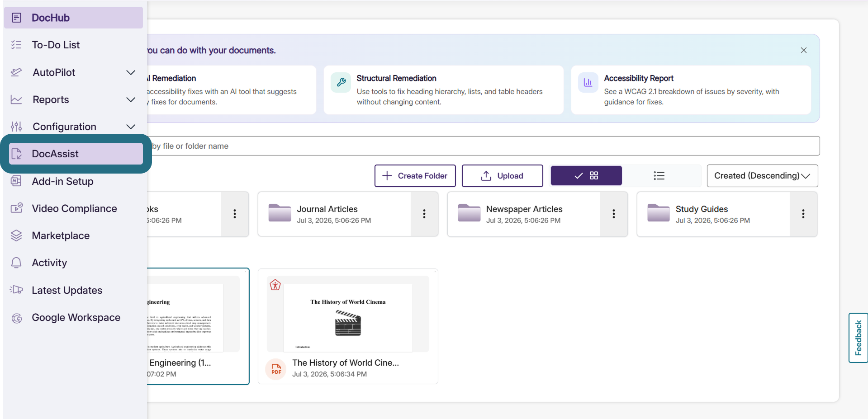Click the Newspaper Articles kebab menu icon
The width and height of the screenshot is (868, 419).
(614, 214)
